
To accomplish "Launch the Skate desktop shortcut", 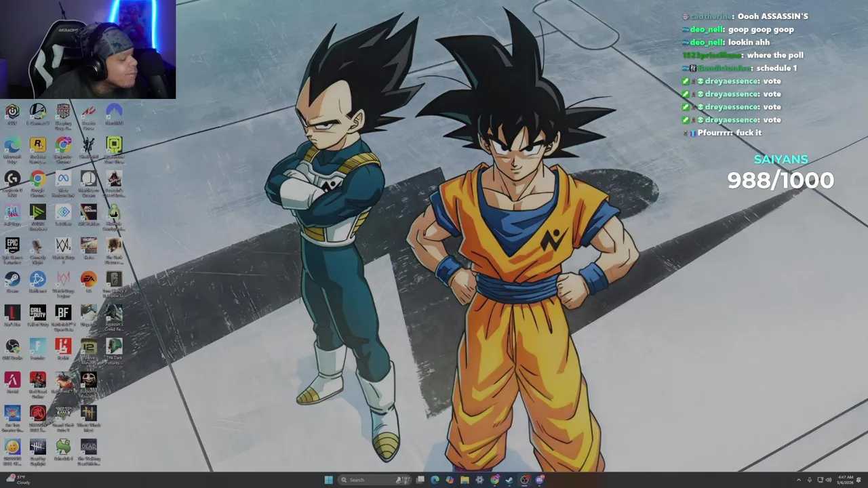I will tap(89, 248).
